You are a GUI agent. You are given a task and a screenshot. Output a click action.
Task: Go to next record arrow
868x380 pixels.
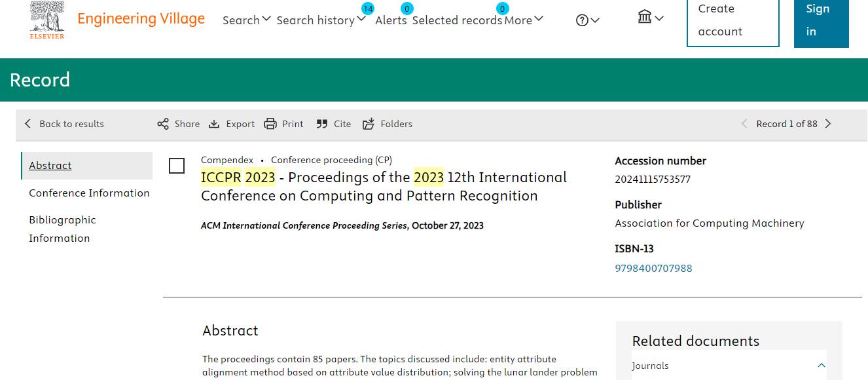(828, 124)
